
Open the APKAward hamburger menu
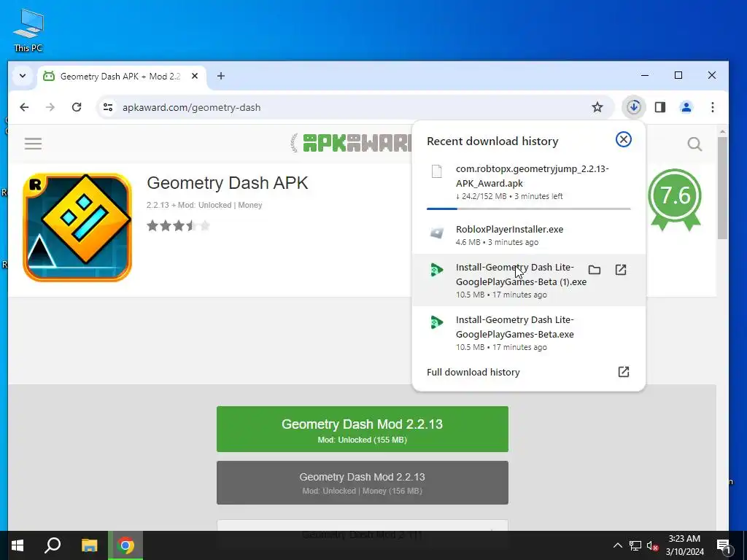point(34,144)
